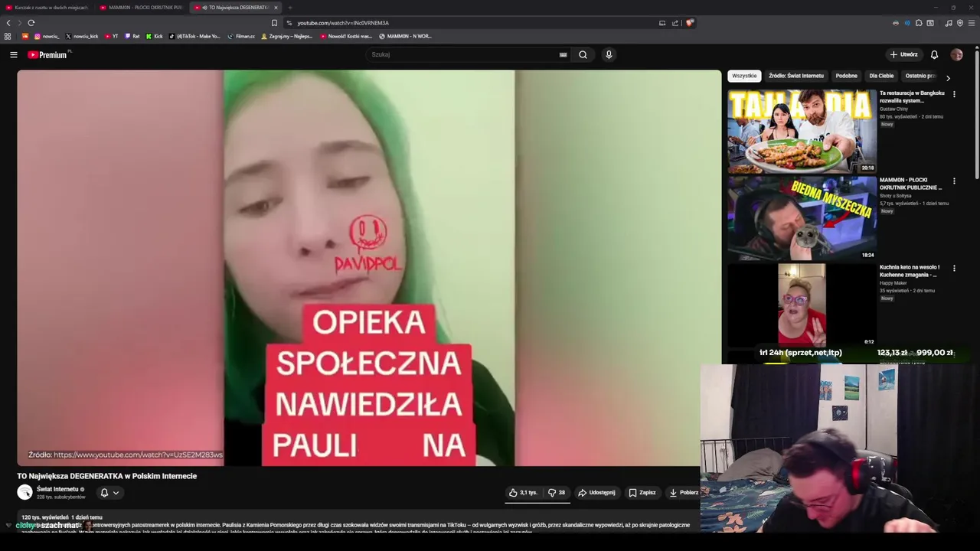Dislike the video, 38
Image resolution: width=980 pixels, height=551 pixels.
pos(557,493)
